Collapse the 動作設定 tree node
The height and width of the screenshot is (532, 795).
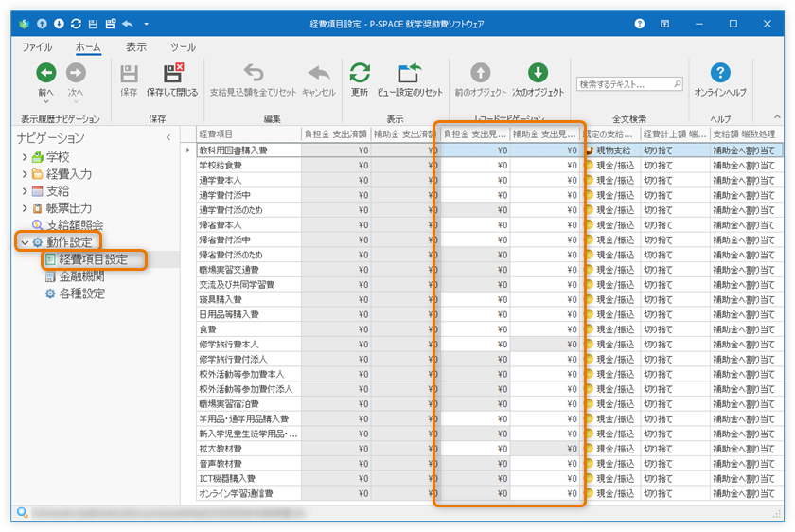pyautogui.click(x=25, y=242)
